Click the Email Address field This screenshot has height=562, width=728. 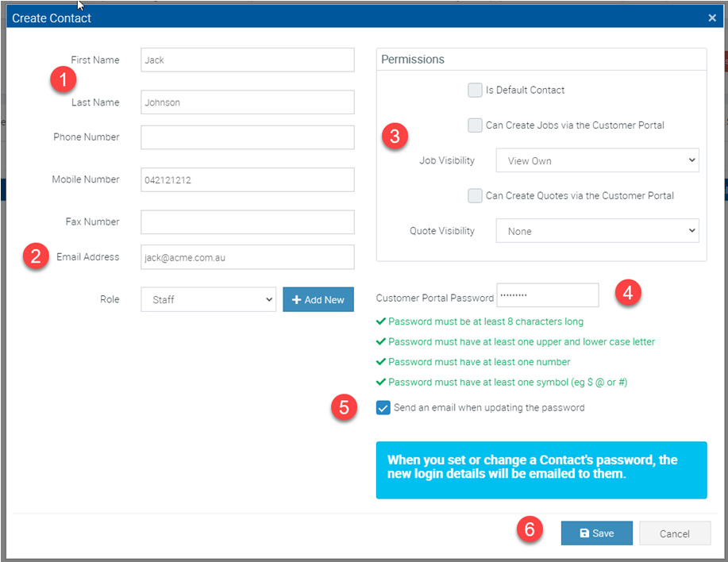[247, 257]
